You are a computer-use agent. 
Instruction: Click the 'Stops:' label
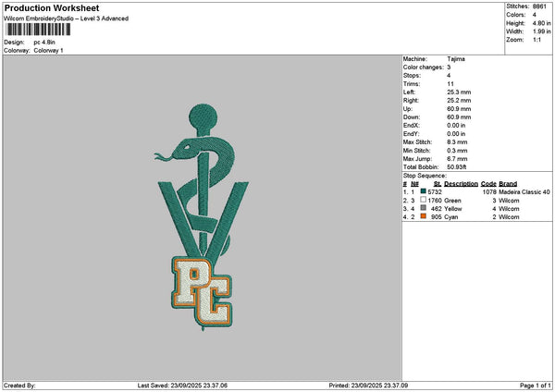(412, 76)
